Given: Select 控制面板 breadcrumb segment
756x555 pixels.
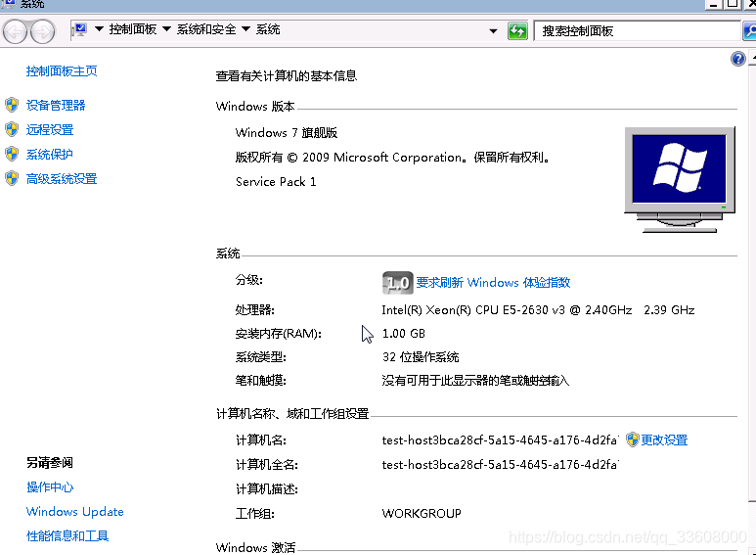Looking at the screenshot, I should 133,29.
